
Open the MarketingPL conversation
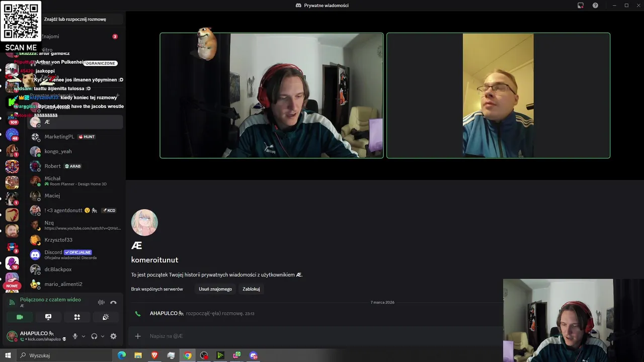75,137
